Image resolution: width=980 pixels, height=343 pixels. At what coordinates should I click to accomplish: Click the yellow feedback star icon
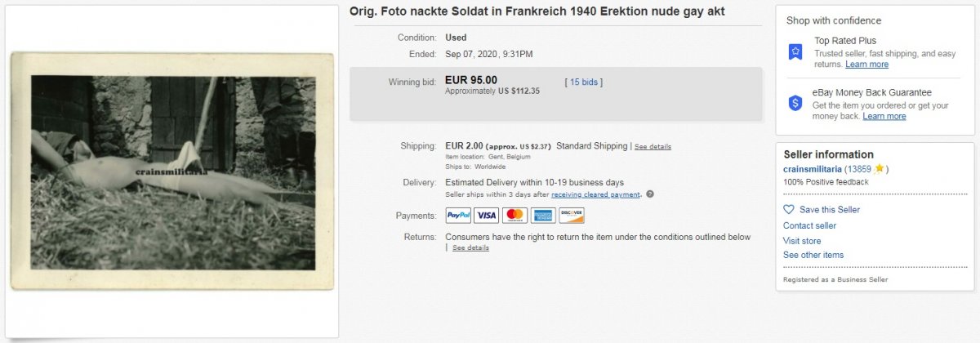click(x=879, y=169)
